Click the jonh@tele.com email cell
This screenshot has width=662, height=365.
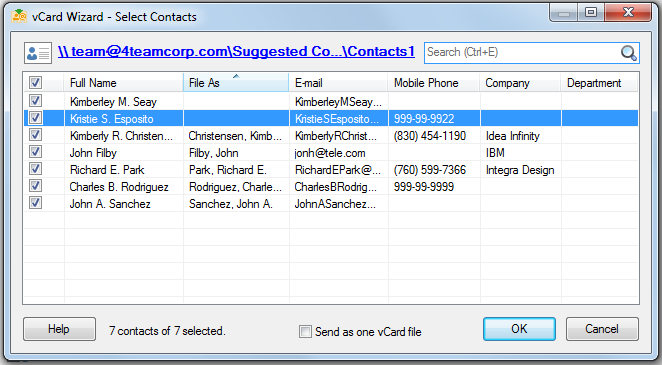pyautogui.click(x=339, y=153)
